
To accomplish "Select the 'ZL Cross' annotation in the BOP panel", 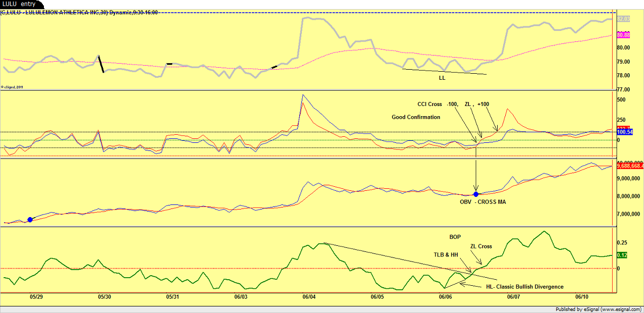I will [x=481, y=246].
